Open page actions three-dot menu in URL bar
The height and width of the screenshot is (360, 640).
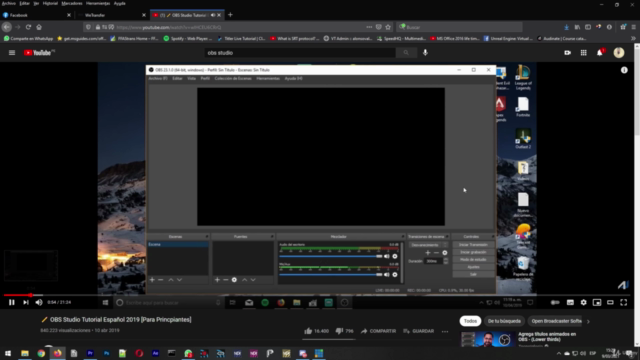pos(369,27)
